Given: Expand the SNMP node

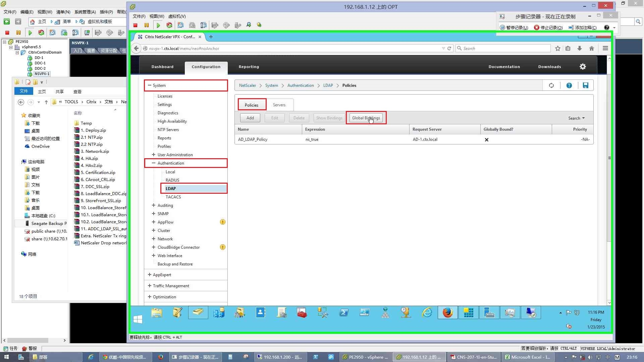Looking at the screenshot, I should coord(154,214).
